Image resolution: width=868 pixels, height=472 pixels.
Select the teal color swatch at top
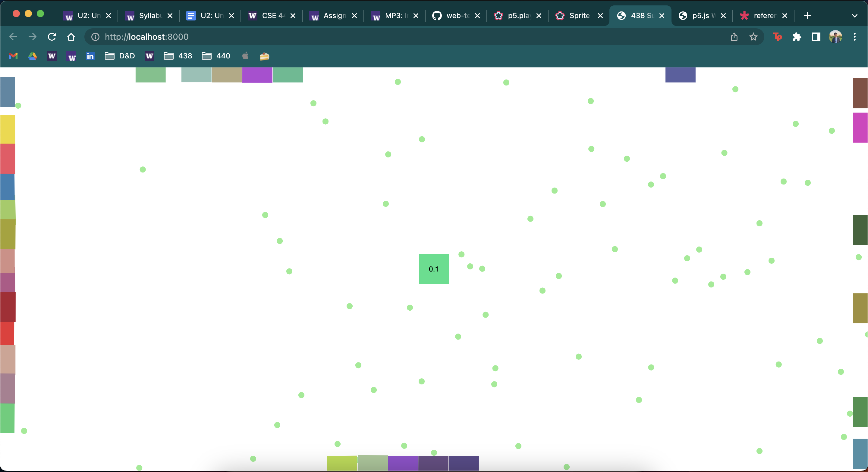[196, 74]
